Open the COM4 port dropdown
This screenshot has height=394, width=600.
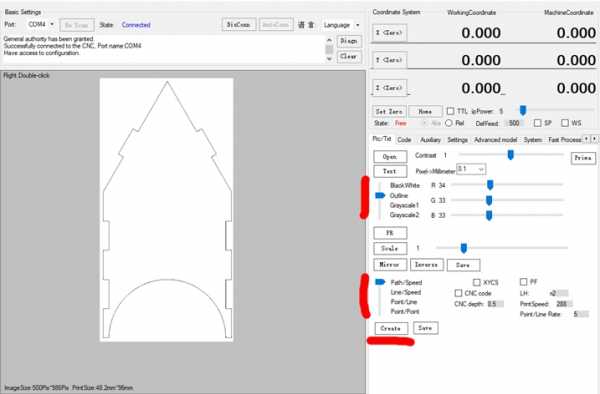click(x=41, y=24)
